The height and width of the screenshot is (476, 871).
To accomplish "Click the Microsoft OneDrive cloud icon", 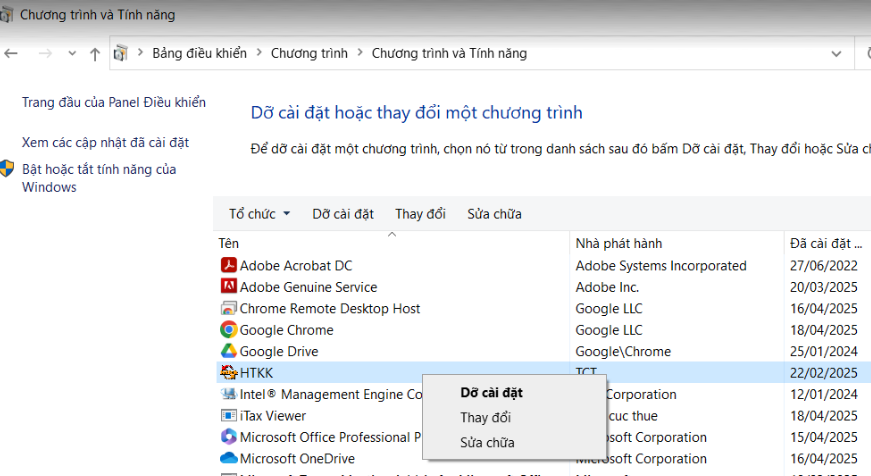I will tap(228, 458).
